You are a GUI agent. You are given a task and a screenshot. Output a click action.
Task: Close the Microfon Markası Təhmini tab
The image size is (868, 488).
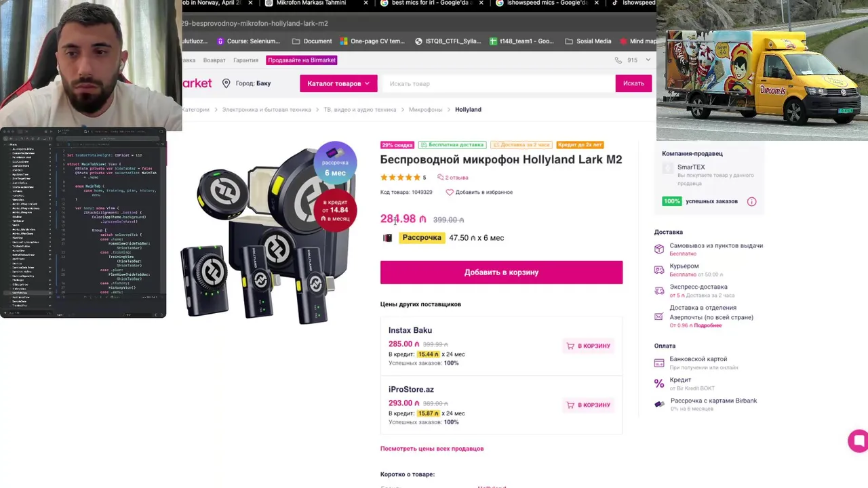[366, 3]
